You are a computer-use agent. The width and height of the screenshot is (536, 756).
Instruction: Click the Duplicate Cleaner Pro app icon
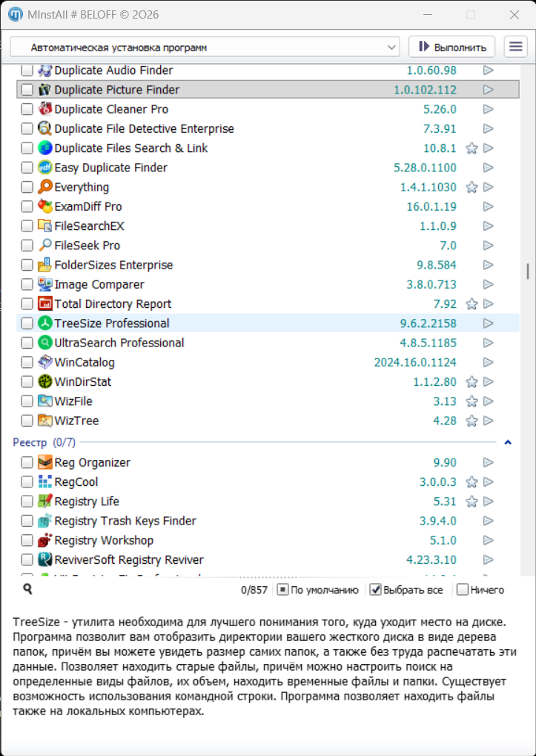click(x=45, y=109)
